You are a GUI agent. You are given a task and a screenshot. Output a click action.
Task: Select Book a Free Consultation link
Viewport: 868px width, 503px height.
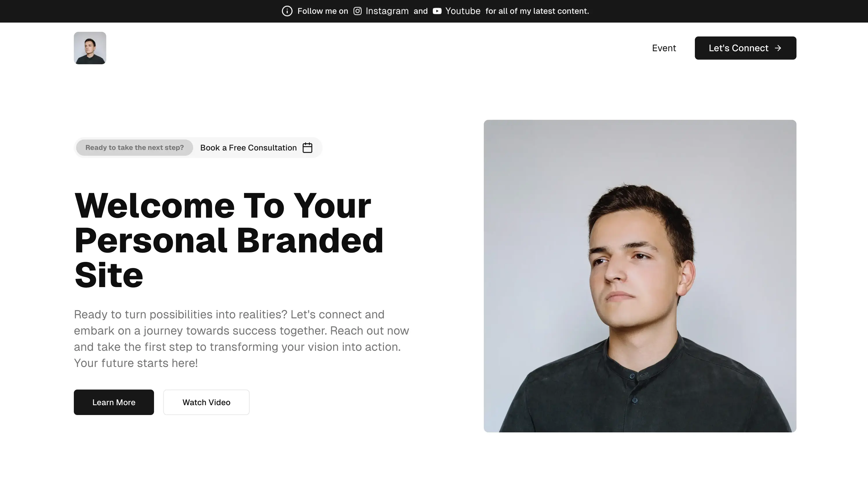(x=248, y=148)
